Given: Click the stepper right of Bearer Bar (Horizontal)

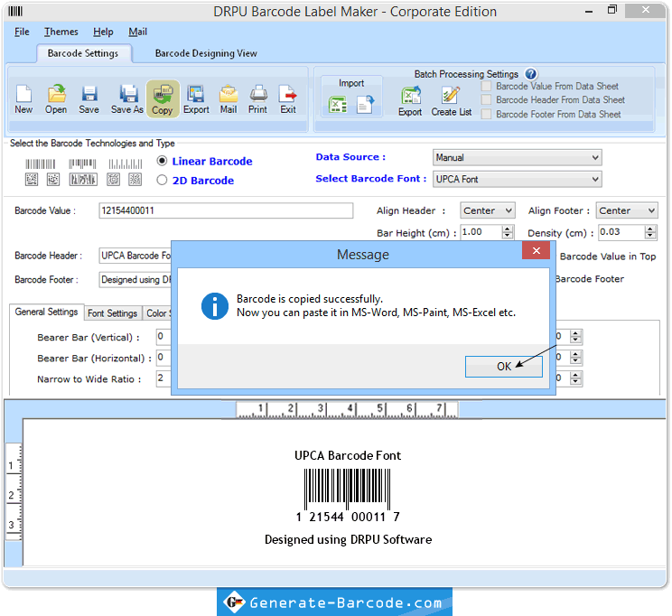Looking at the screenshot, I should click(x=575, y=357).
